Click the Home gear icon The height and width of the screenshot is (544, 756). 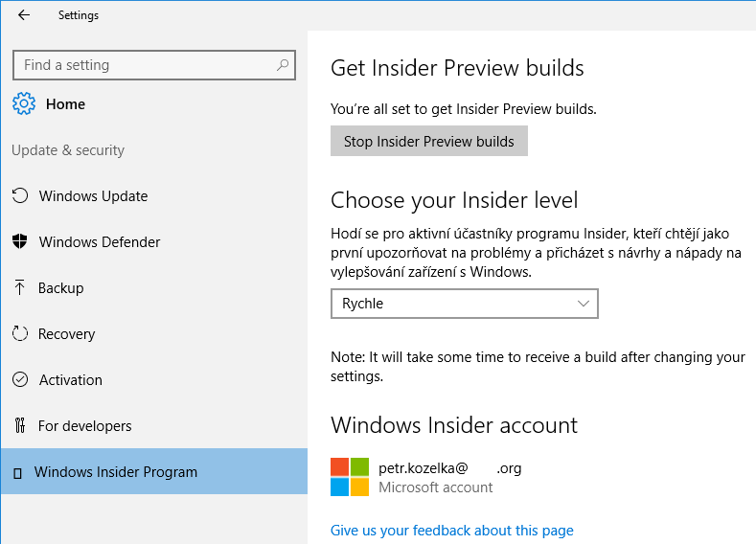(x=25, y=103)
